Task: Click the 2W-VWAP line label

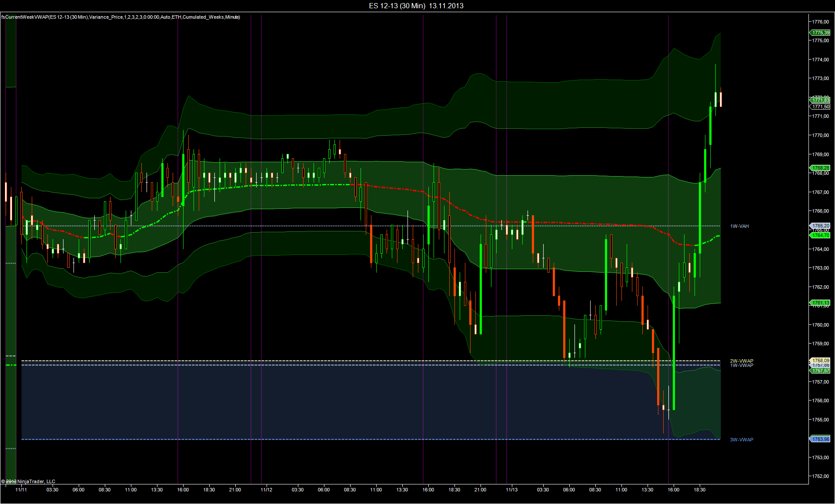Action: pos(741,361)
